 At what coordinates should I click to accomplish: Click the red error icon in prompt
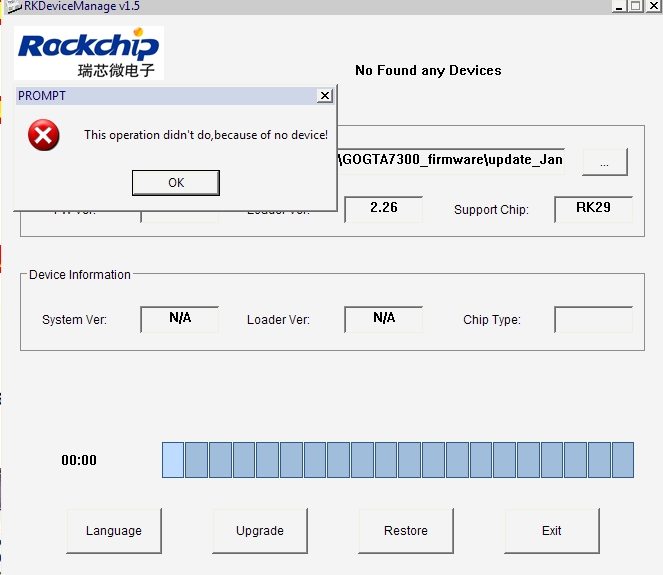(43, 135)
